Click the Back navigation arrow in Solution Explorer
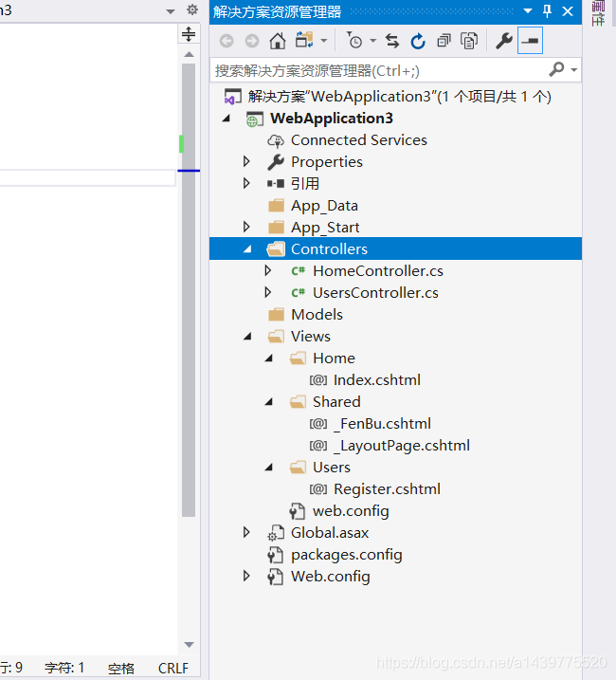This screenshot has width=616, height=680. pos(226,41)
